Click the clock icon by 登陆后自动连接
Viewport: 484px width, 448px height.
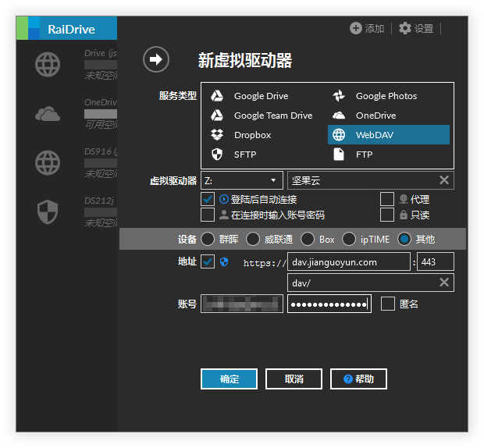(224, 199)
